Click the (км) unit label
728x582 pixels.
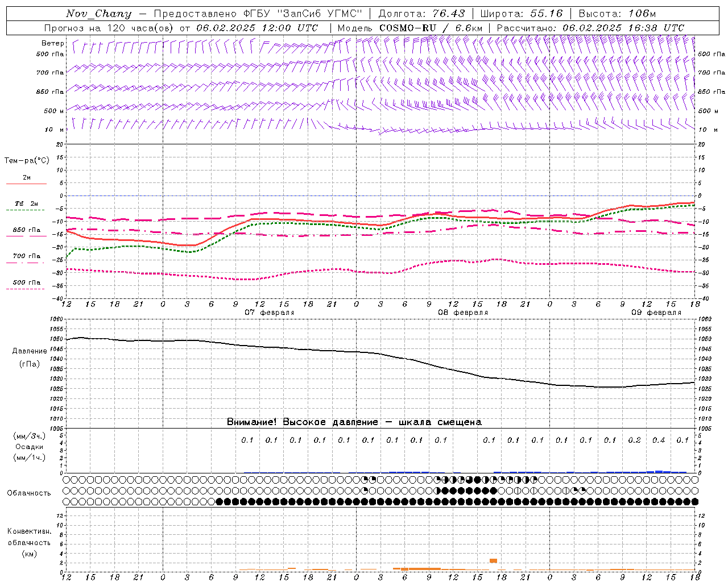(29, 554)
